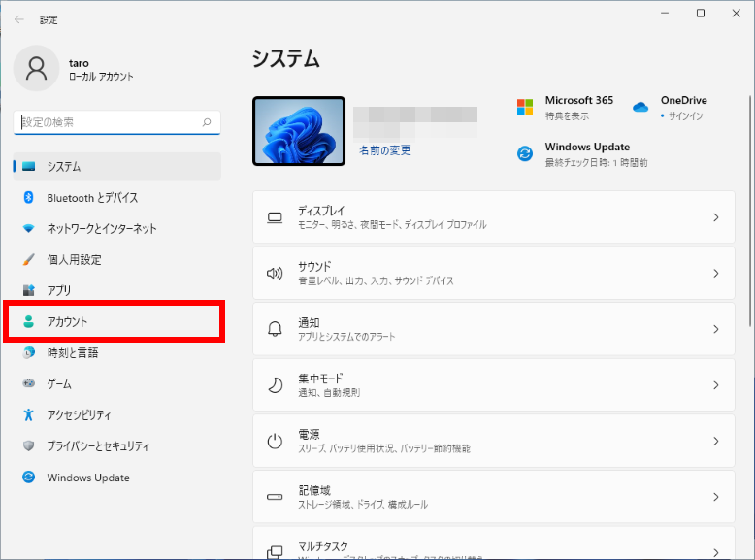
Task: Minimize the 設定 window
Action: pos(665,13)
